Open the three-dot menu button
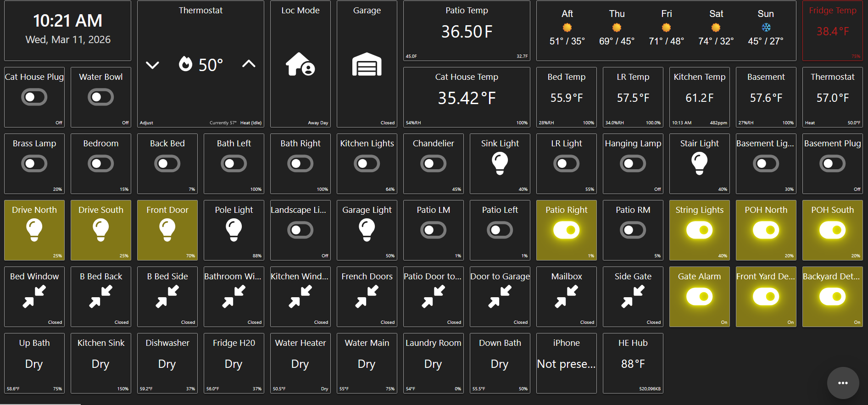Image resolution: width=868 pixels, height=405 pixels. 843,383
